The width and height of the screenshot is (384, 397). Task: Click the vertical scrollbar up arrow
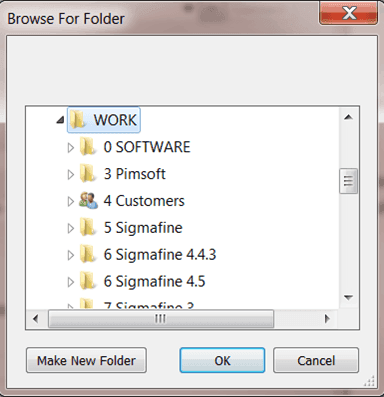pyautogui.click(x=349, y=117)
